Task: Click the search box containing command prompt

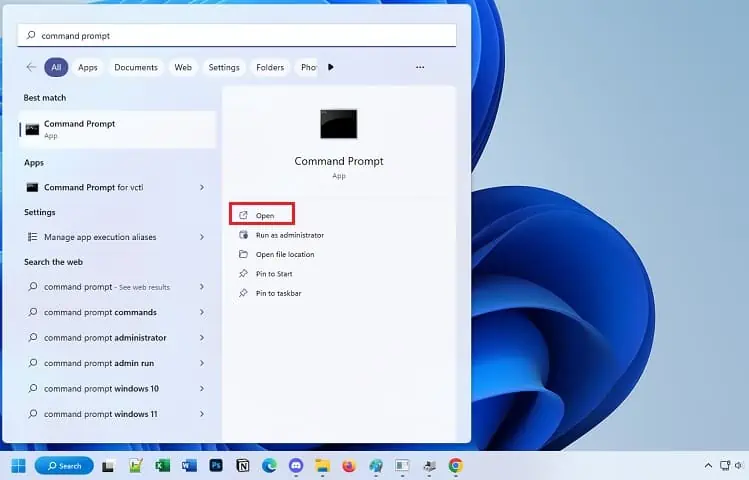Action: (237, 35)
